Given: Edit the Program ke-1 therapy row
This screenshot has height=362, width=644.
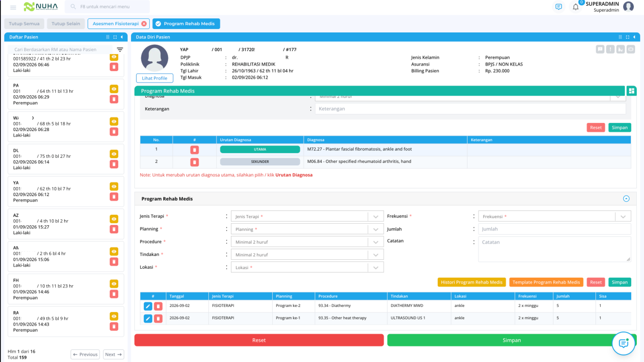Looking at the screenshot, I should [148, 319].
